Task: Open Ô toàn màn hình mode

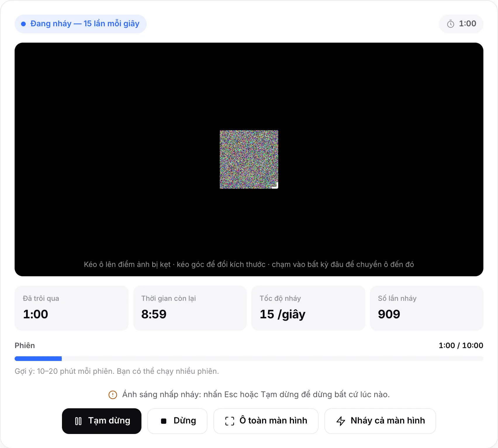Action: [x=266, y=421]
